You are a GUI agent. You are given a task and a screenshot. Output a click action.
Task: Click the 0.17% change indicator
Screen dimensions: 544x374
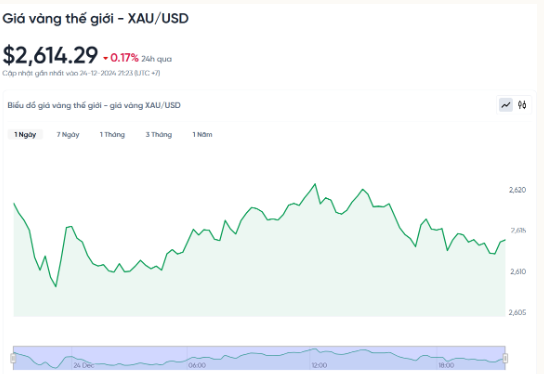pos(124,58)
